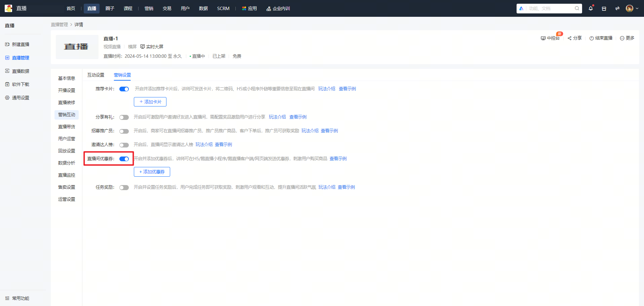644x306 pixels.
Task: Click search magnifier icon in top bar
Action: 577,8
